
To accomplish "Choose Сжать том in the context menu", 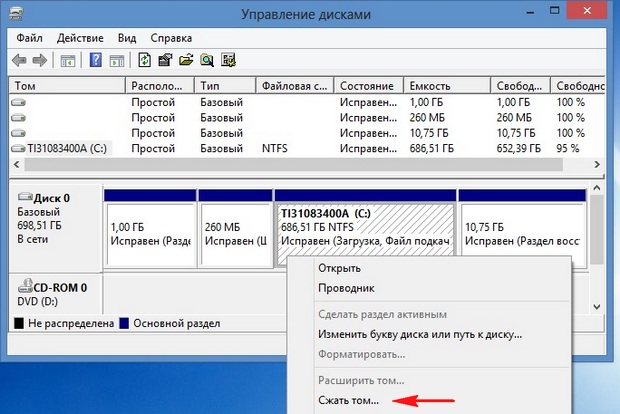I will (x=429, y=400).
